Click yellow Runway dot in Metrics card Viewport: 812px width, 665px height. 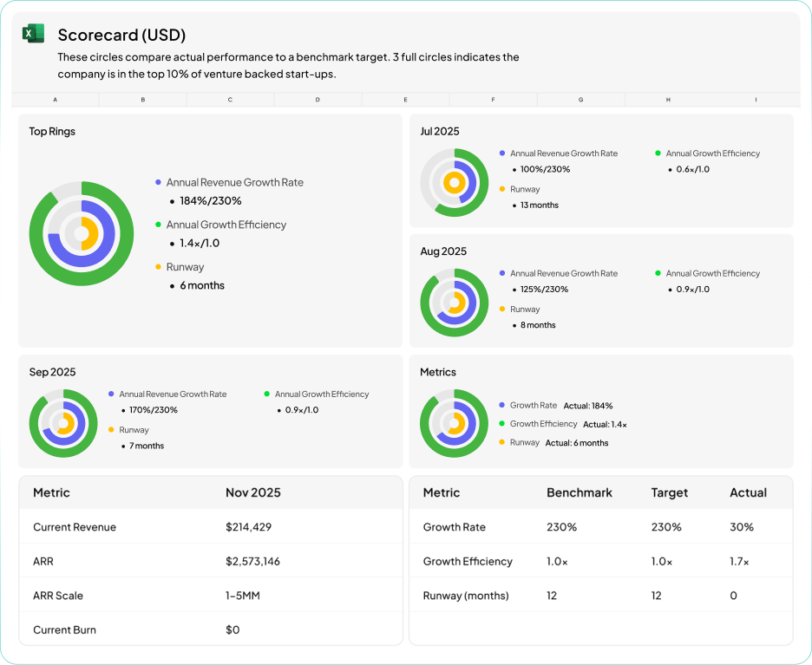501,442
